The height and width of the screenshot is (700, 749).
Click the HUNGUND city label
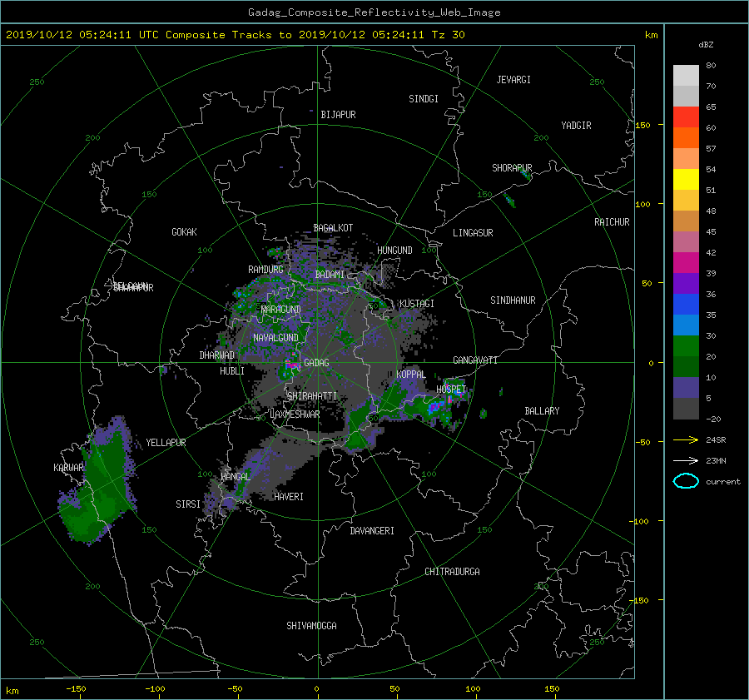pos(394,250)
